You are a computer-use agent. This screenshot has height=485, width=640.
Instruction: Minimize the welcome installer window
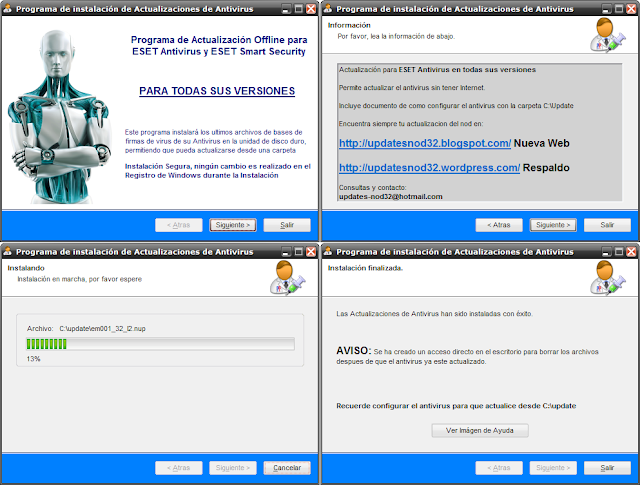[x=287, y=9]
